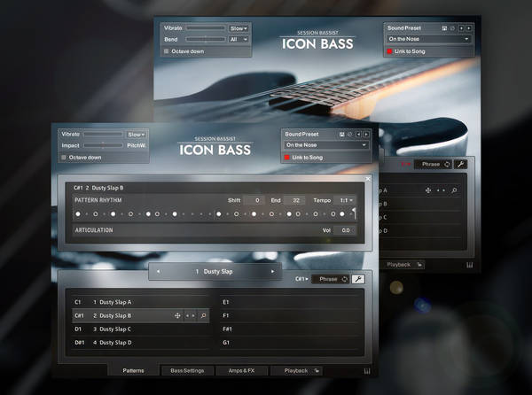Go to previous sound preset in the front window
The image size is (532, 395).
click(358, 135)
